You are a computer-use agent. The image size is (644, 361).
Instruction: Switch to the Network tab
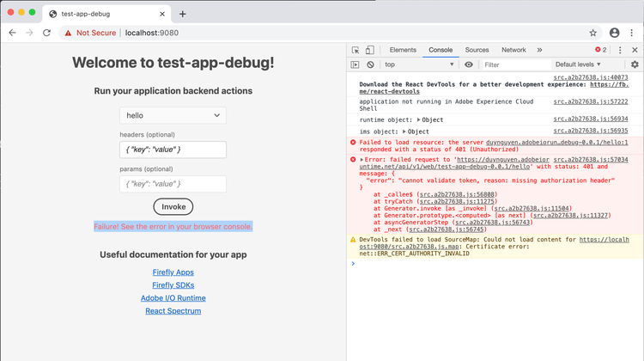coord(513,51)
